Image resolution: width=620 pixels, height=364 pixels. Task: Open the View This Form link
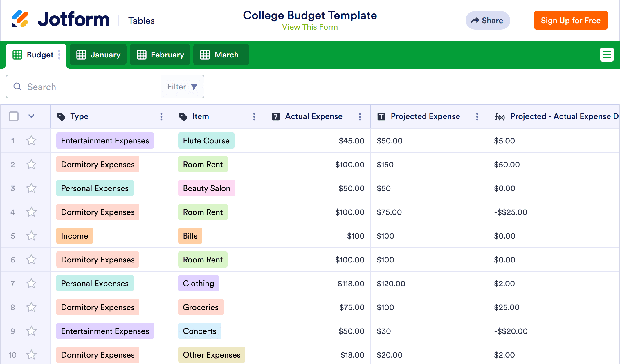point(310,27)
